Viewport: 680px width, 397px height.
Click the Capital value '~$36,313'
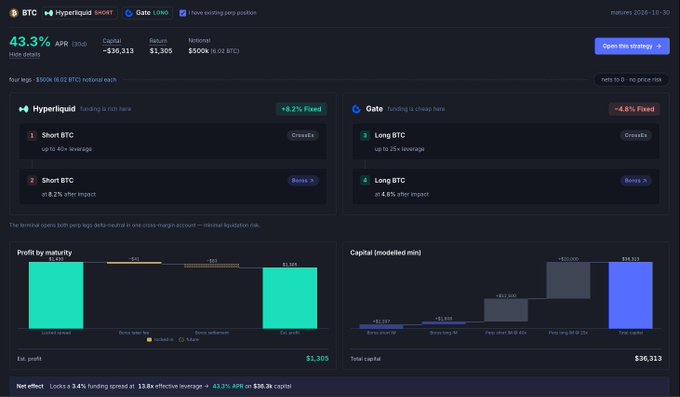coord(118,51)
